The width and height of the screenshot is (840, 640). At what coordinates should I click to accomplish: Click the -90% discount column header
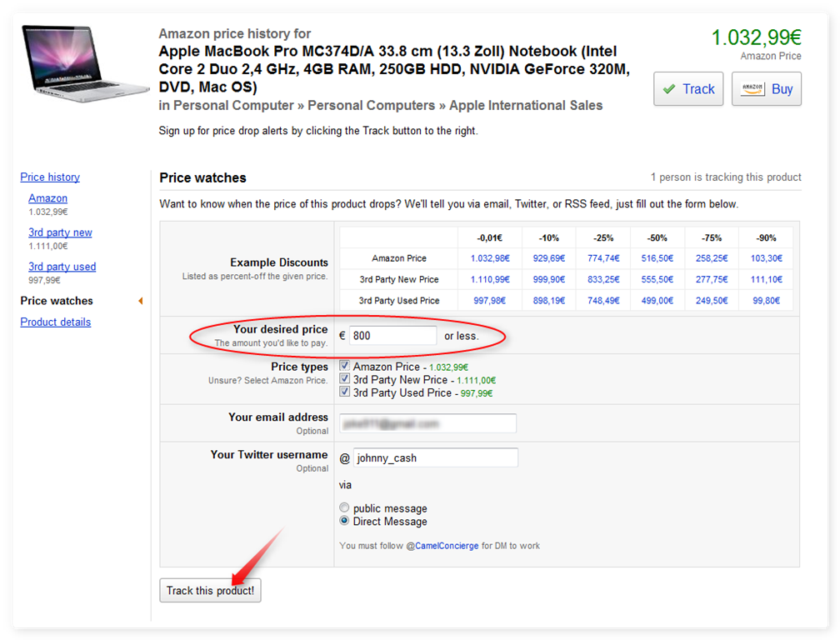point(766,237)
